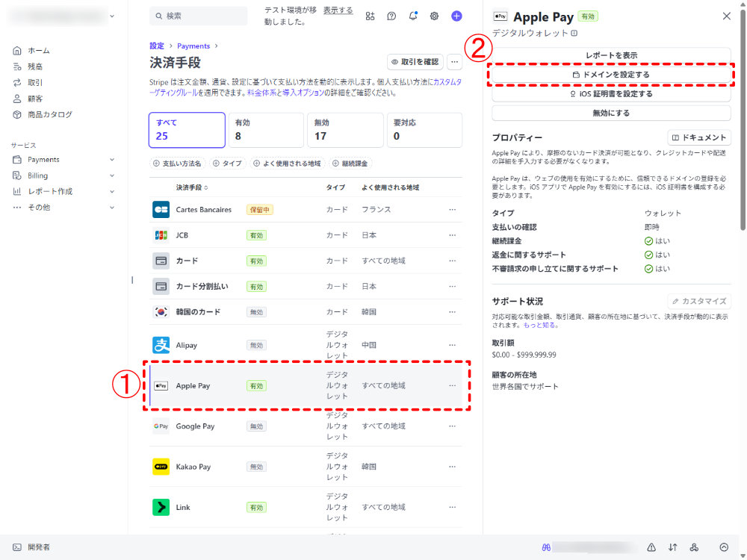Add the タイプ filter chip
The width and height of the screenshot is (747, 560).
227,163
